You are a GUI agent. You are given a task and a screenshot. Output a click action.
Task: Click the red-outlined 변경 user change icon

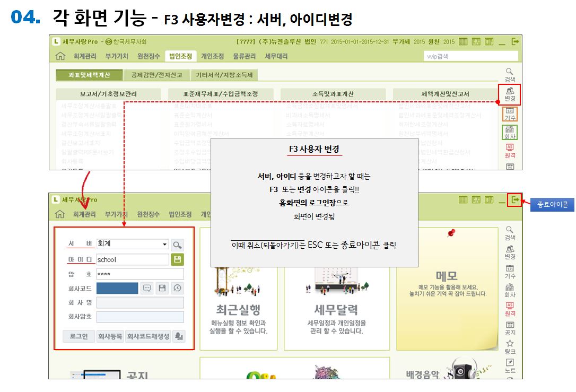click(x=510, y=94)
